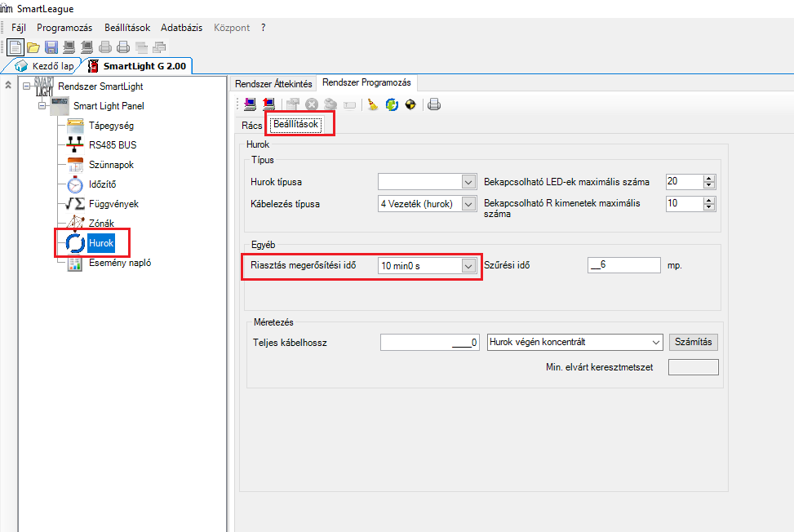The width and height of the screenshot is (794, 532).
Task: Click the Teljes kábelhossz input field
Action: [429, 343]
